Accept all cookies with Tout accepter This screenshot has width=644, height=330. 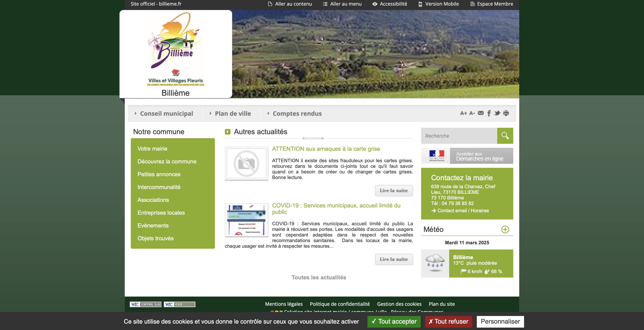pyautogui.click(x=394, y=322)
